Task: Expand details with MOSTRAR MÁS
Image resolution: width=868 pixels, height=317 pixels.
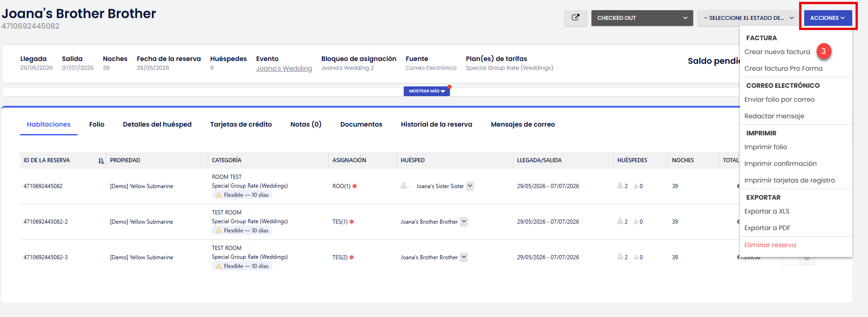Action: point(426,91)
